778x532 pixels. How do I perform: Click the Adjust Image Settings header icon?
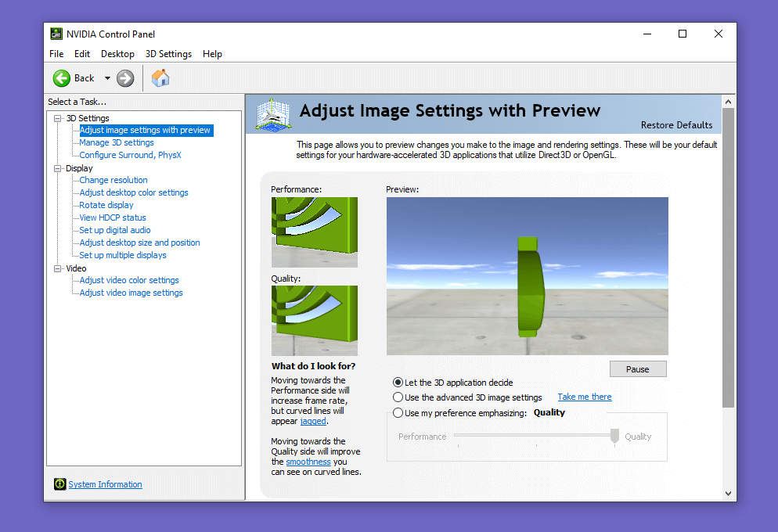272,114
